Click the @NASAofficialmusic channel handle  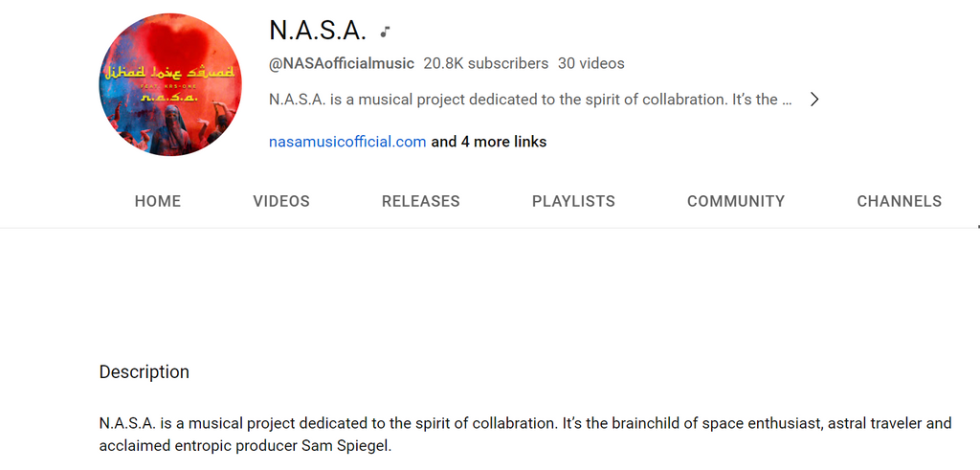pos(342,63)
